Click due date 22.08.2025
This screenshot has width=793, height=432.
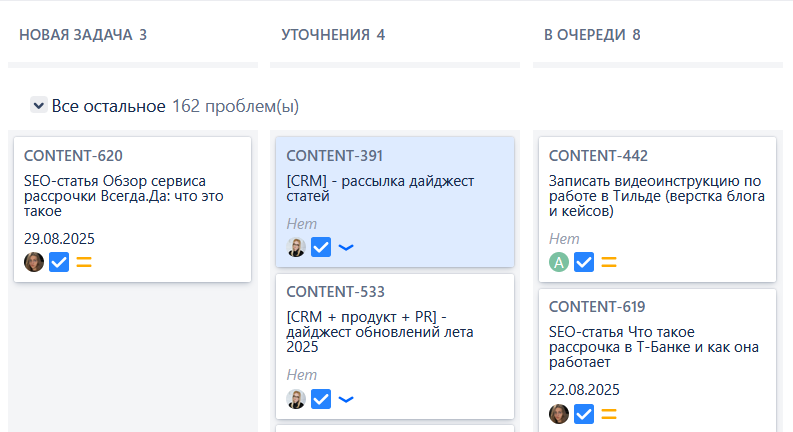tap(584, 390)
